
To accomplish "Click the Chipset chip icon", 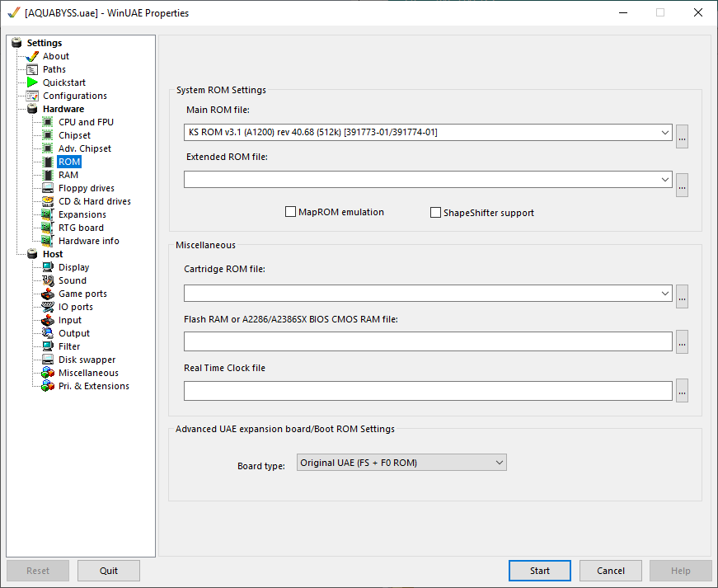I will click(x=48, y=135).
